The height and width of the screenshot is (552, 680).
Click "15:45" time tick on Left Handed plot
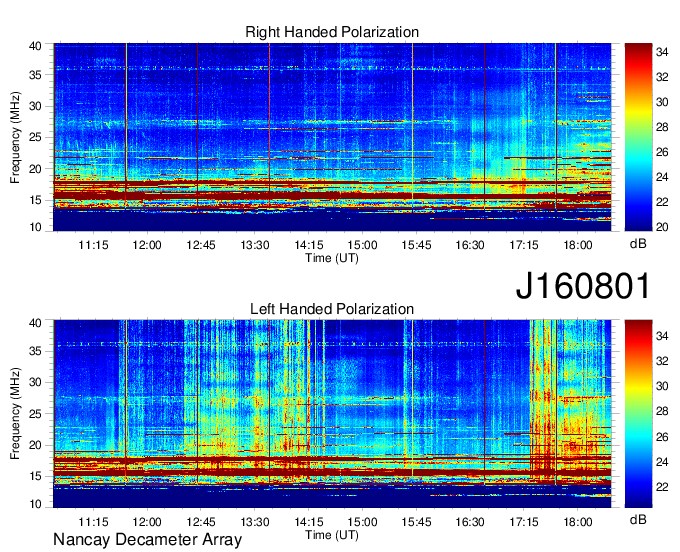coord(416,522)
